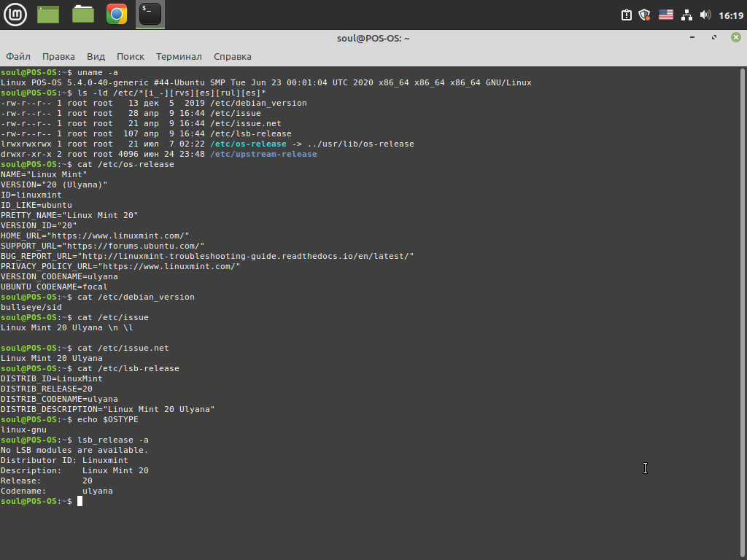The image size is (747, 560).
Task: Launch the Files folder launcher
Action: click(83, 15)
